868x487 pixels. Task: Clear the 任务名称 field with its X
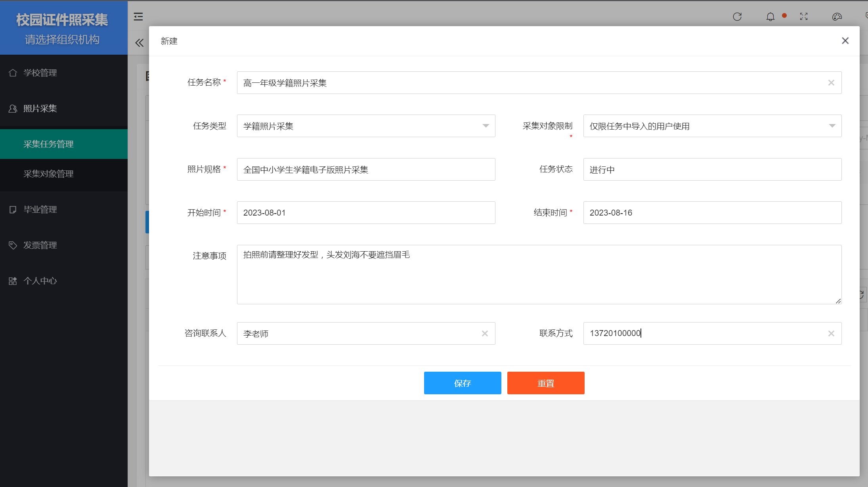[x=831, y=82]
